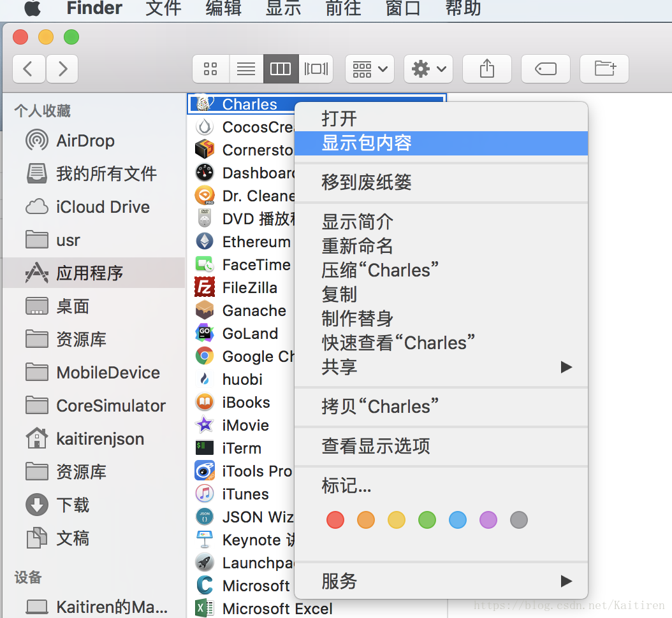Apply the green tag color
The height and width of the screenshot is (618, 672).
coord(427,520)
